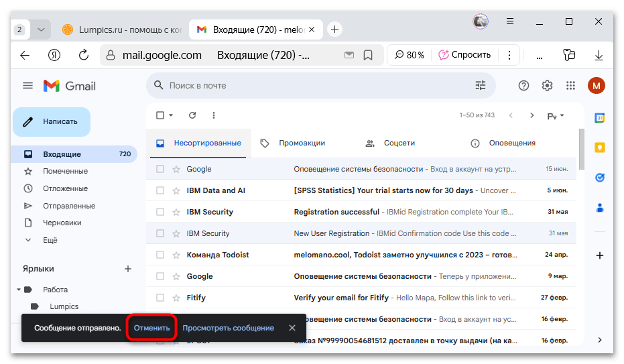Open the Входящие folder in sidebar
Viewport: 624px width, 364px height.
click(x=74, y=154)
